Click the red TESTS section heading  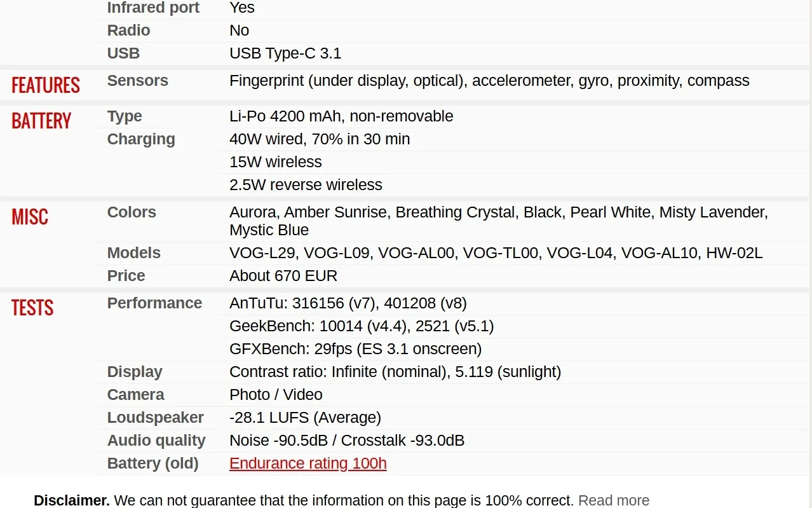point(32,308)
